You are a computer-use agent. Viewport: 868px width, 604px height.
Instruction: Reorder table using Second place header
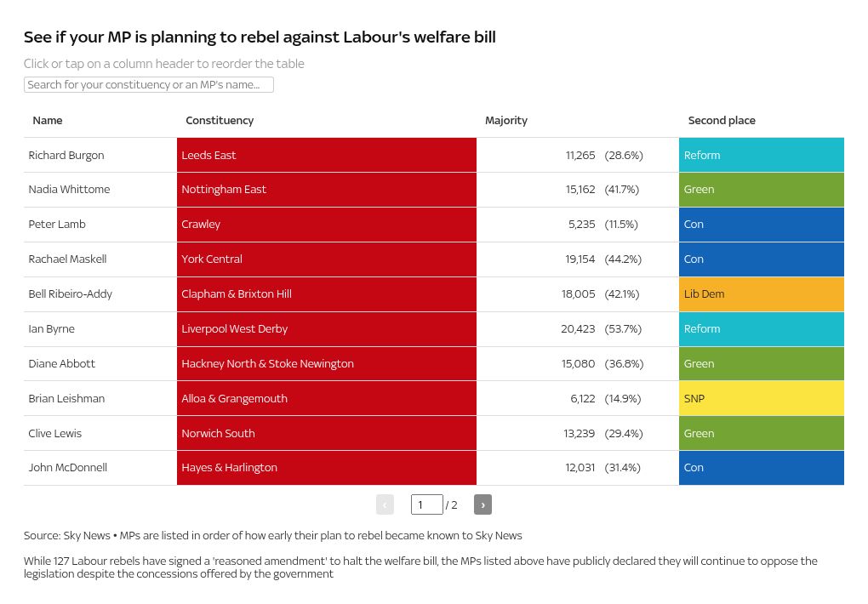722,120
